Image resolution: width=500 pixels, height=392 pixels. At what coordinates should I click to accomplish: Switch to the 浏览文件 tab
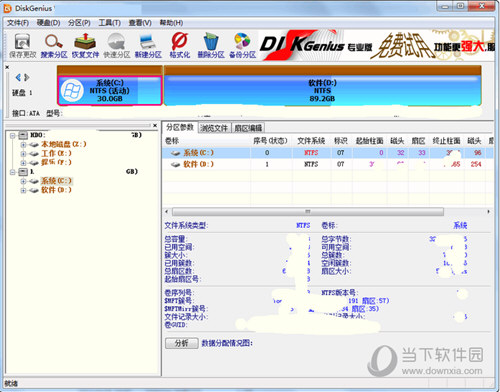(214, 128)
